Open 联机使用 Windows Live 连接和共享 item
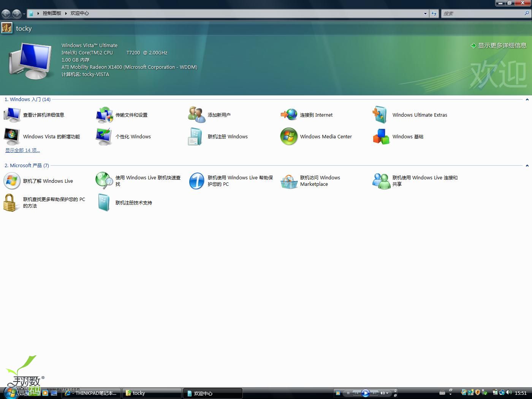532x399 pixels. [415, 181]
